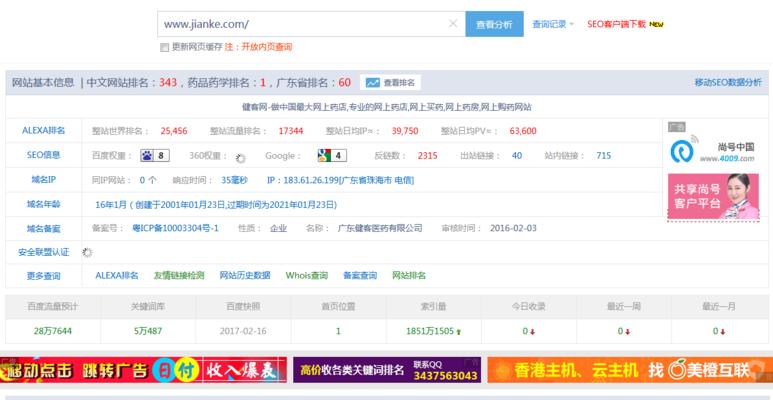Click review date 2016-02-03

[513, 228]
